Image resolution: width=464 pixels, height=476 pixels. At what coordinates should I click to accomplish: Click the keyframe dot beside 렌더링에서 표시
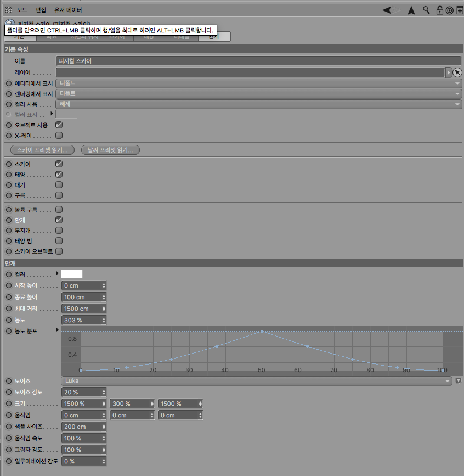9,94
